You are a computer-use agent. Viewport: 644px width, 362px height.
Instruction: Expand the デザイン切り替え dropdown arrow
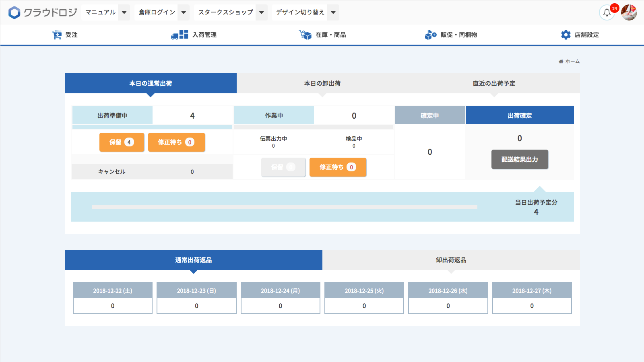[333, 12]
